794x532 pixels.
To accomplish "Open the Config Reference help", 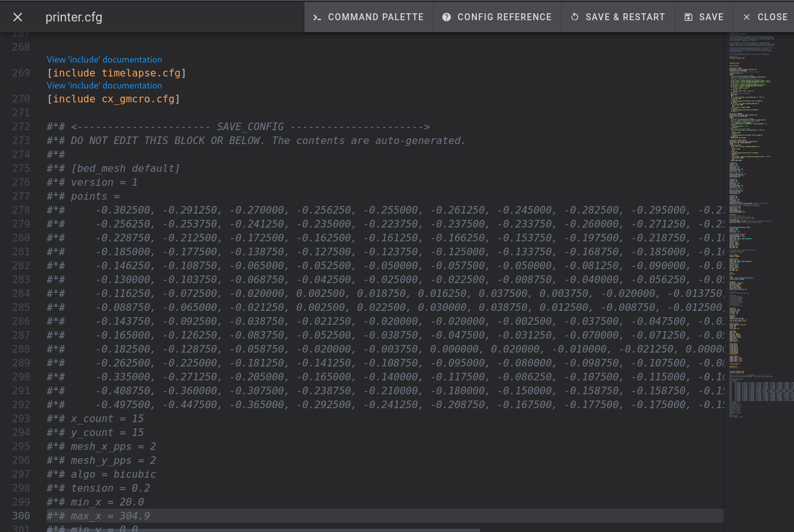I will tap(497, 17).
